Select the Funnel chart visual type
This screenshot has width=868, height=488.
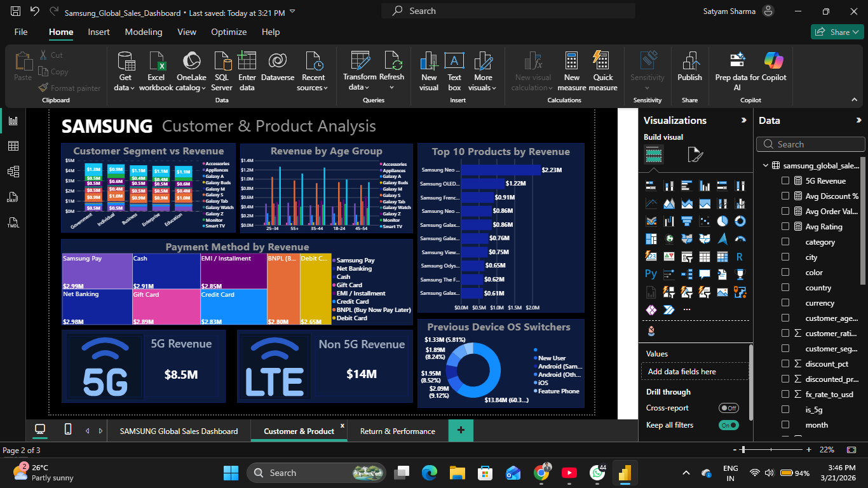point(686,221)
